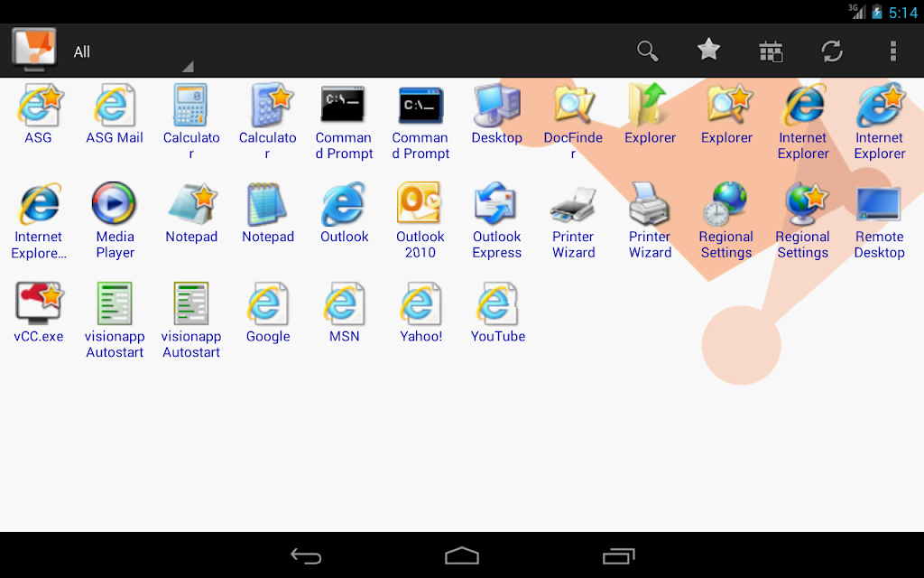Open Command Prompt with the blue title bar
Screen dimensions: 924x578
[420, 122]
